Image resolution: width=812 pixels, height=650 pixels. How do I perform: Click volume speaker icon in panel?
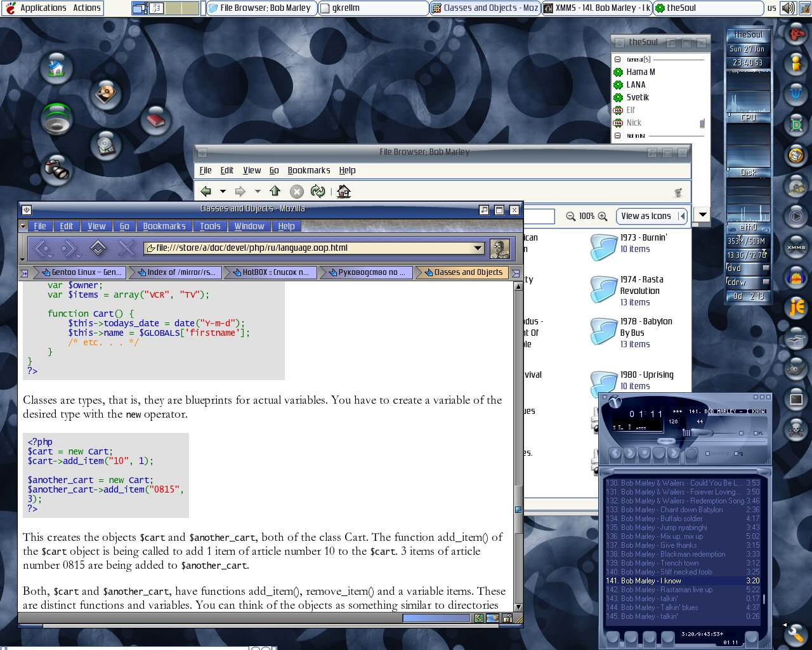[x=787, y=8]
